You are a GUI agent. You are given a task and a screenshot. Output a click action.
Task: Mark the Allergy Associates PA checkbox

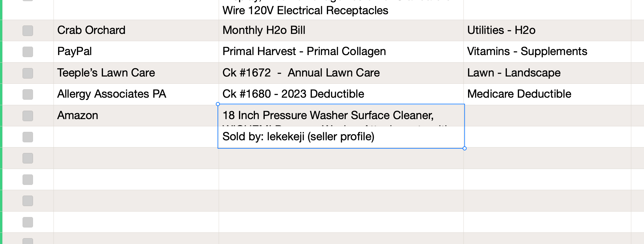click(28, 94)
